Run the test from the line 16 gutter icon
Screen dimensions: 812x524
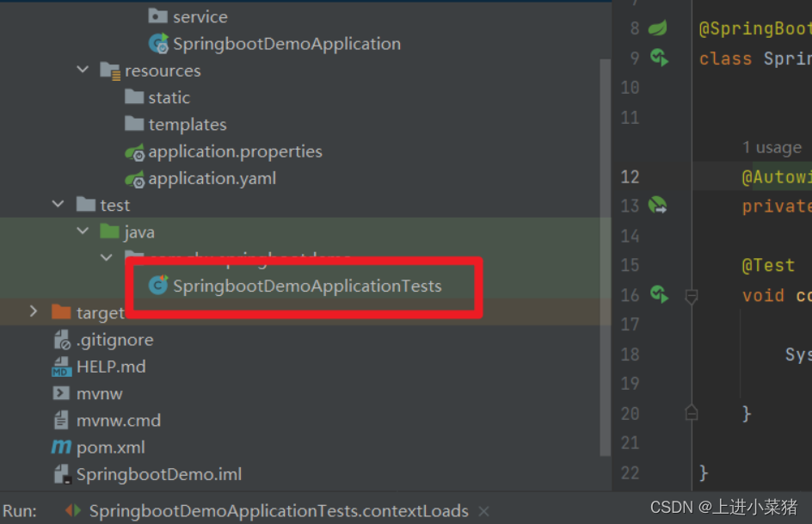click(x=659, y=294)
